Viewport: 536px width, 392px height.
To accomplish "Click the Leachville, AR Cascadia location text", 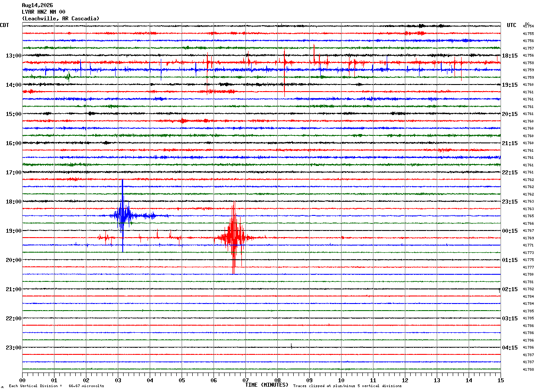I will click(x=61, y=19).
